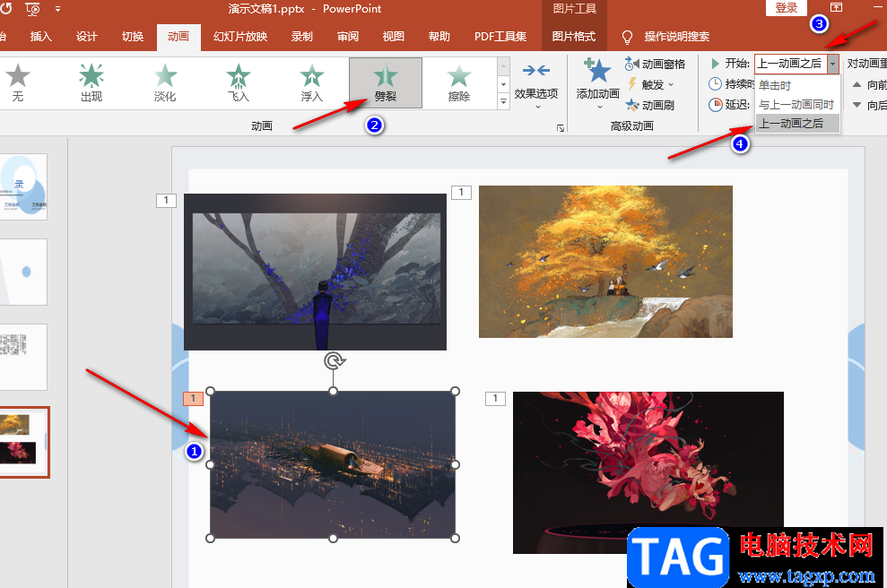Apply the 出现 (Appear) animation
The height and width of the screenshot is (588, 887).
click(x=91, y=82)
